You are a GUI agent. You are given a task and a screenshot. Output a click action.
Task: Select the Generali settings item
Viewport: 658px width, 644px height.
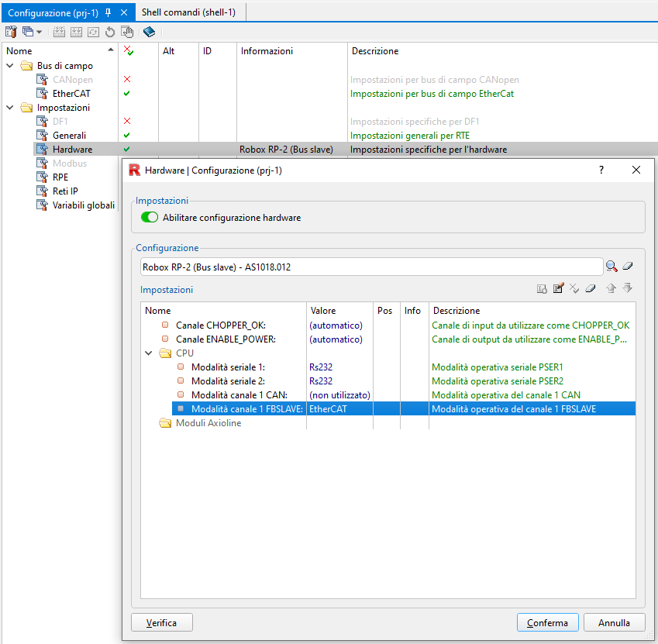pyautogui.click(x=69, y=136)
